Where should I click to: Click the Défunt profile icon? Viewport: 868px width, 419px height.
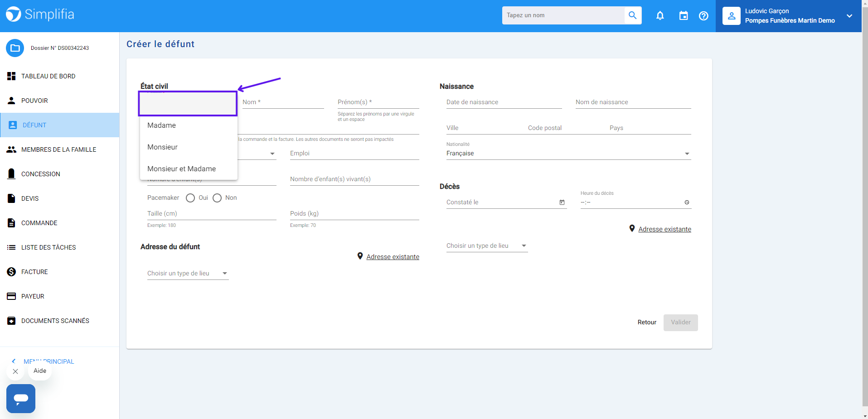pos(13,125)
